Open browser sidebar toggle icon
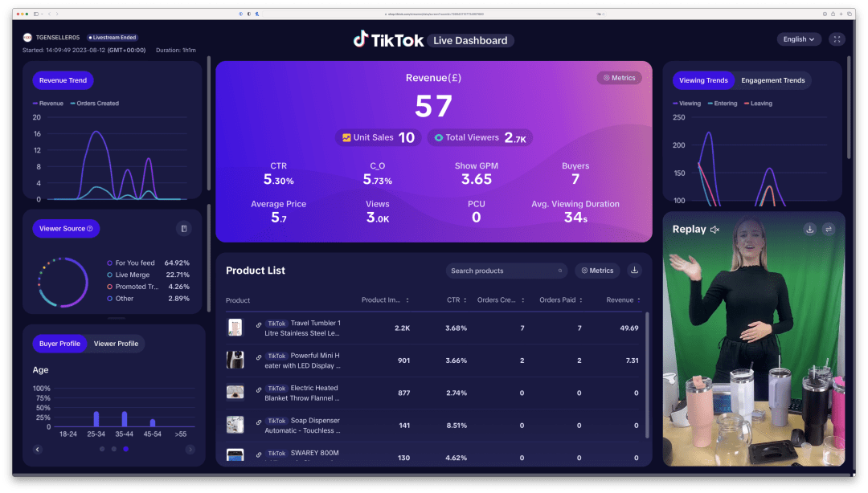The height and width of the screenshot is (493, 868). 36,14
